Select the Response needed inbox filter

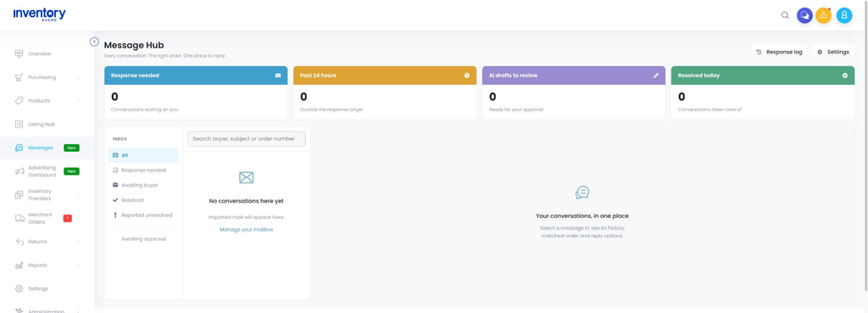click(x=144, y=170)
